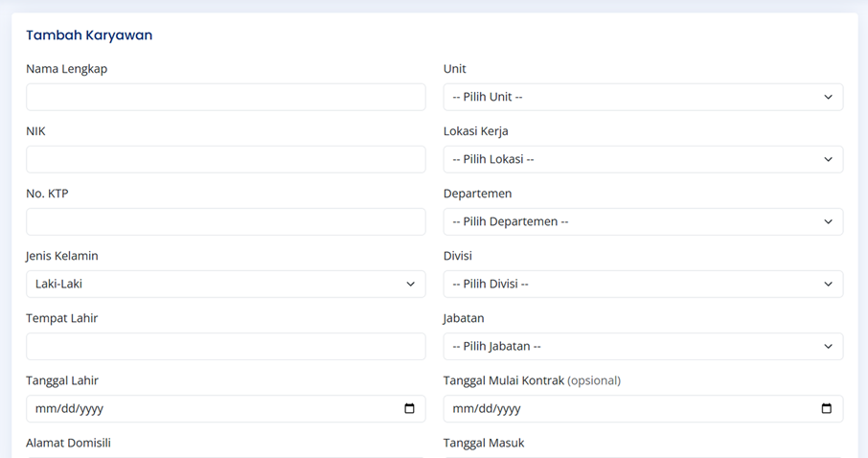Click the Tanggal Masuk label
Image resolution: width=868 pixels, height=458 pixels.
click(484, 443)
